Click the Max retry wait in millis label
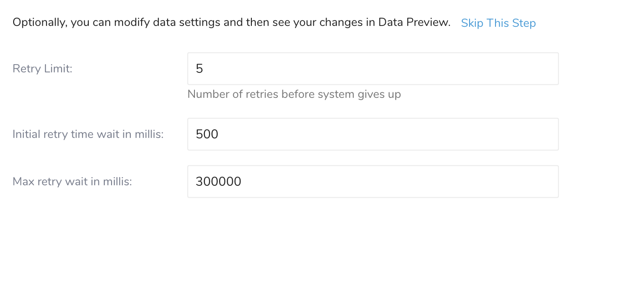This screenshot has width=644, height=285. [72, 182]
